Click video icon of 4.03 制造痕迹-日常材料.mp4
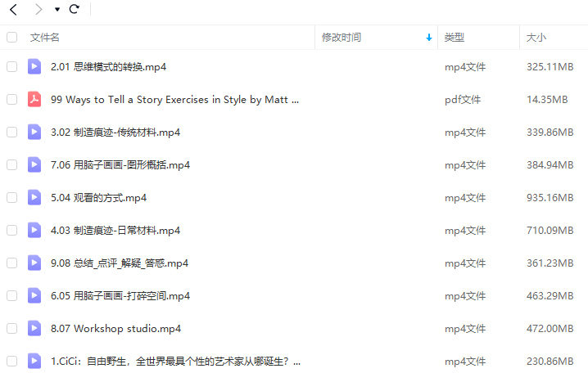This screenshot has width=588, height=382. click(34, 231)
